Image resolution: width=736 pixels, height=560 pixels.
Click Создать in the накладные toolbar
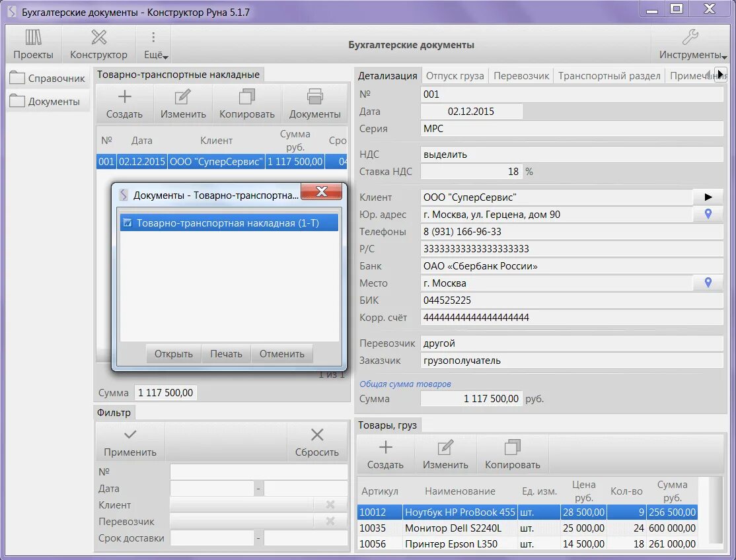pyautogui.click(x=124, y=104)
